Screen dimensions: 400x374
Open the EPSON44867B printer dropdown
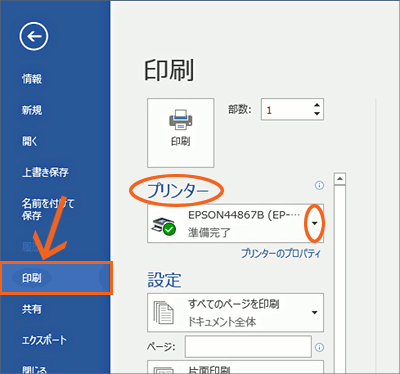pos(235,223)
